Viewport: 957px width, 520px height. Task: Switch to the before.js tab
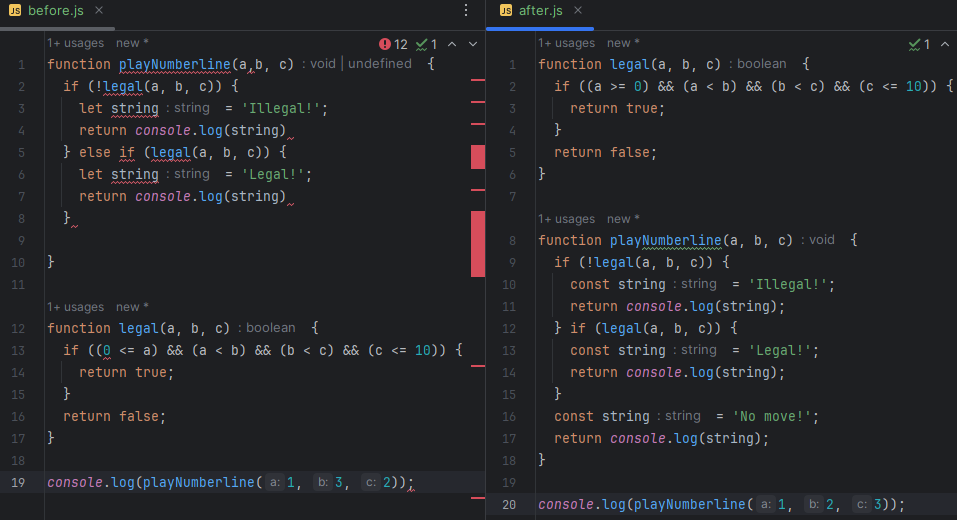(56, 11)
